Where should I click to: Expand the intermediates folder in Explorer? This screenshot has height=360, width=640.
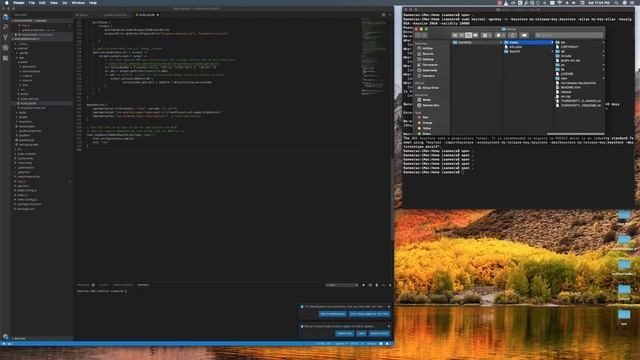click(x=31, y=71)
